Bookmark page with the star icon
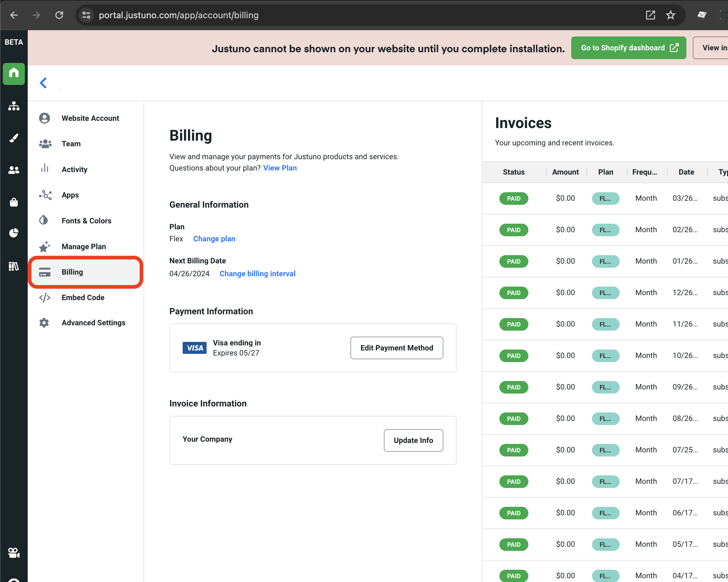 tap(670, 15)
